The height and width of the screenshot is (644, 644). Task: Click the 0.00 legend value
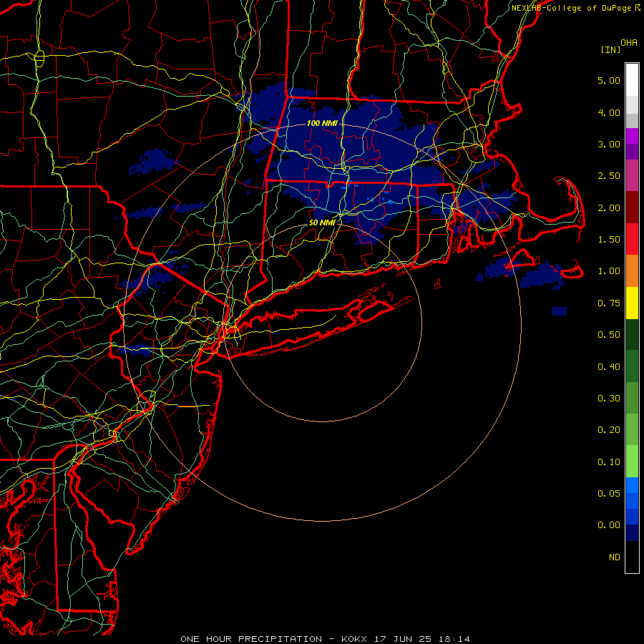[x=609, y=525]
